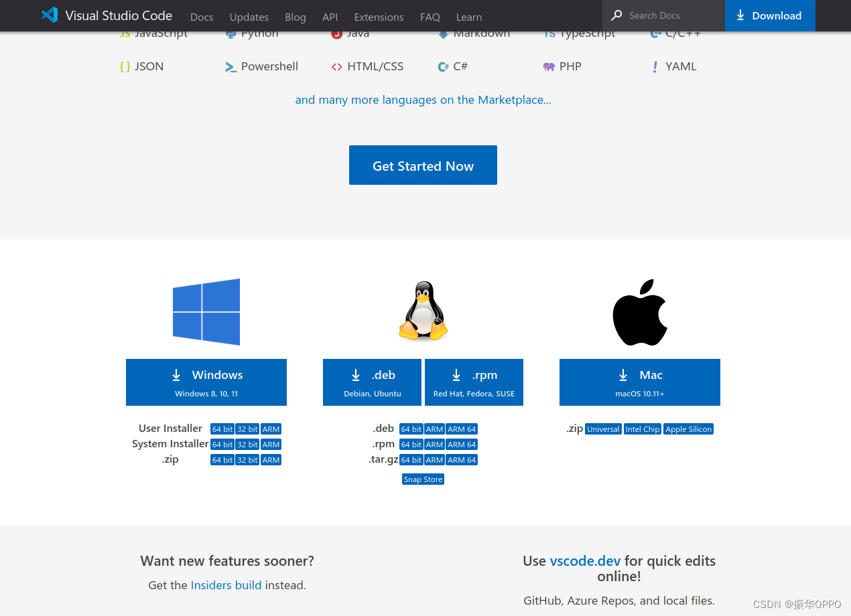Open the Docs menu item
Image resolution: width=851 pixels, height=616 pixels.
(x=202, y=17)
